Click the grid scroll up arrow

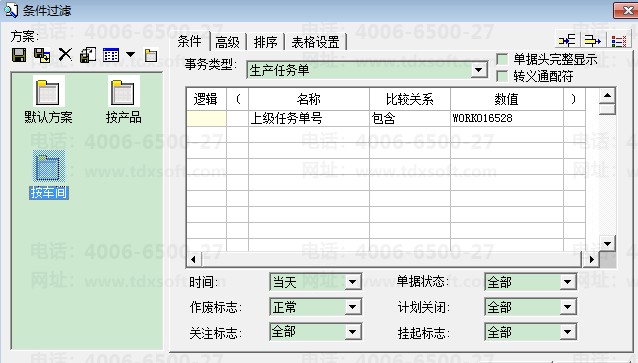pos(607,96)
